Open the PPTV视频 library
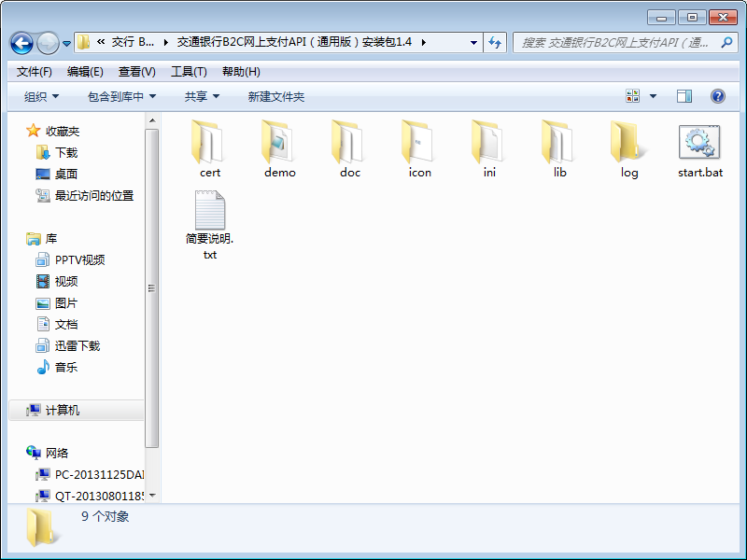This screenshot has height=560, width=747. click(71, 259)
